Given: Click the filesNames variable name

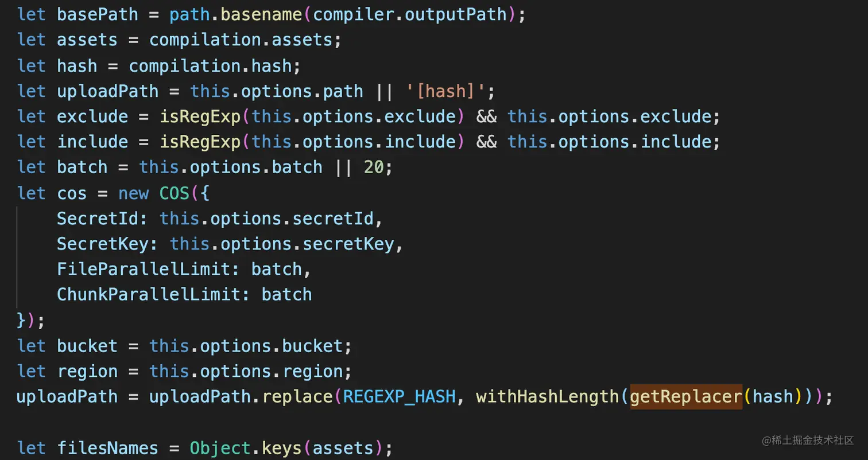Looking at the screenshot, I should (x=107, y=447).
